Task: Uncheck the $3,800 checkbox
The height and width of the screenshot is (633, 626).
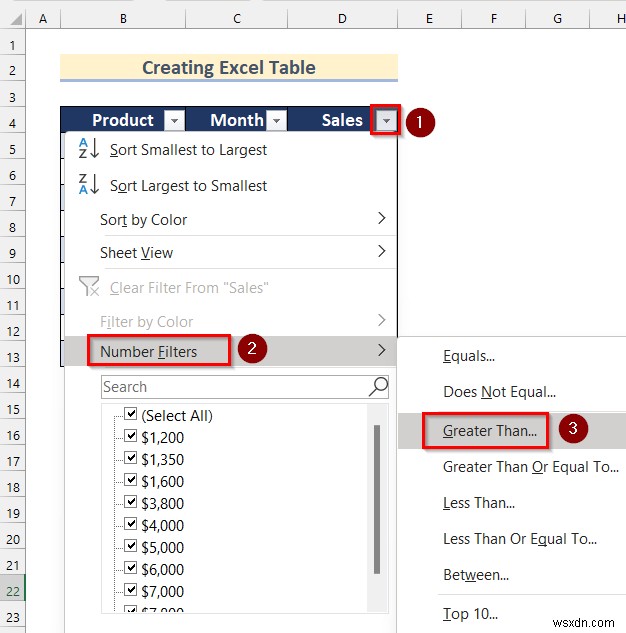Action: (130, 502)
